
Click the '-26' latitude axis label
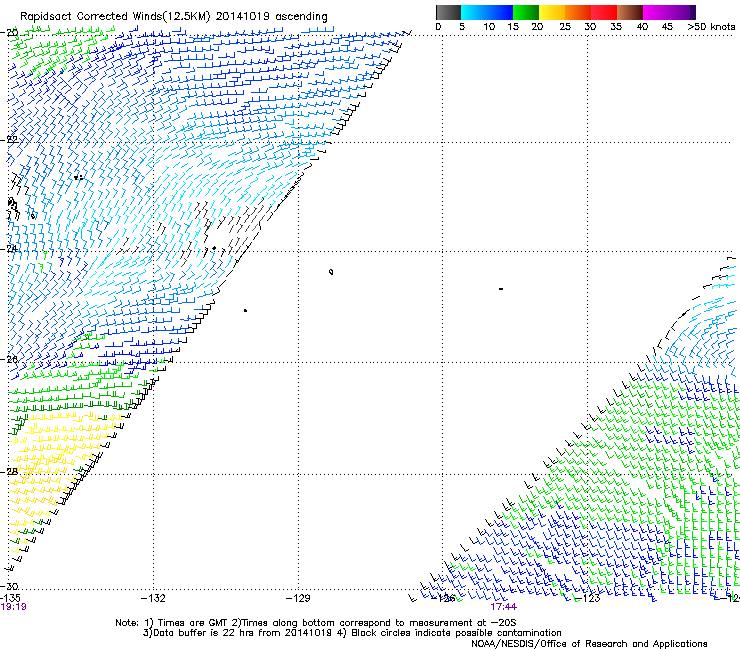(x=9, y=359)
